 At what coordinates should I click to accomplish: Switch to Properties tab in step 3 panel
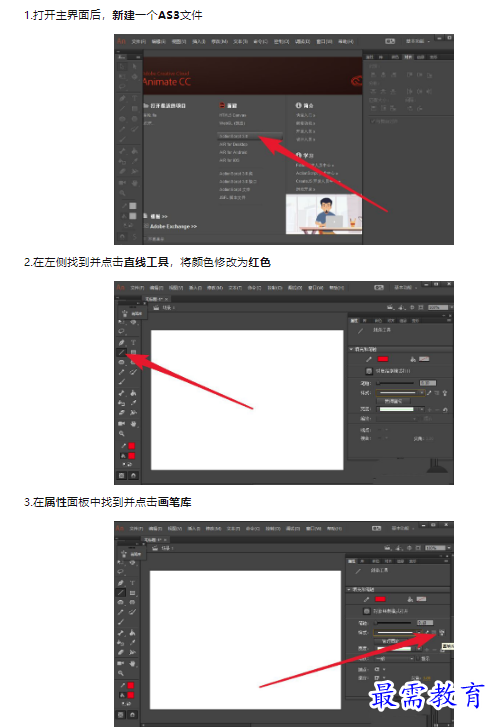[x=352, y=561]
